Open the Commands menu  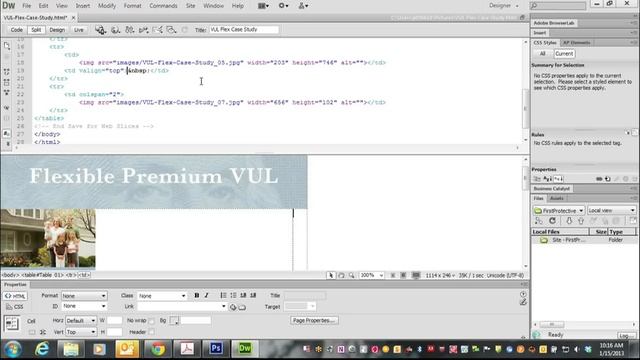(163, 6)
